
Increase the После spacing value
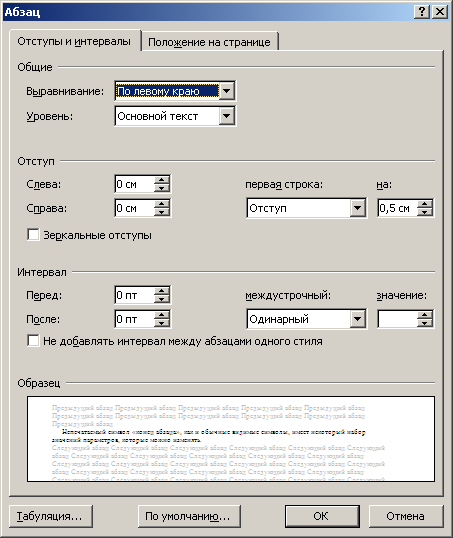[x=162, y=315]
